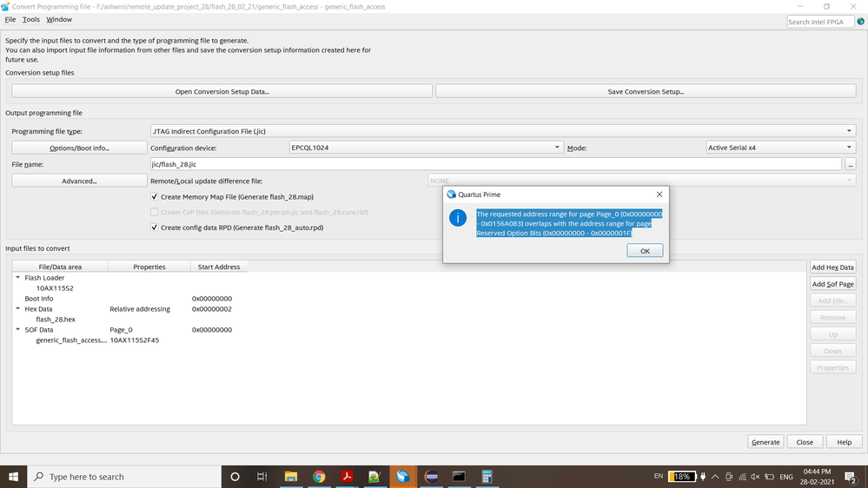Show hidden system tray icons
This screenshot has width=868, height=488.
pos(715,477)
